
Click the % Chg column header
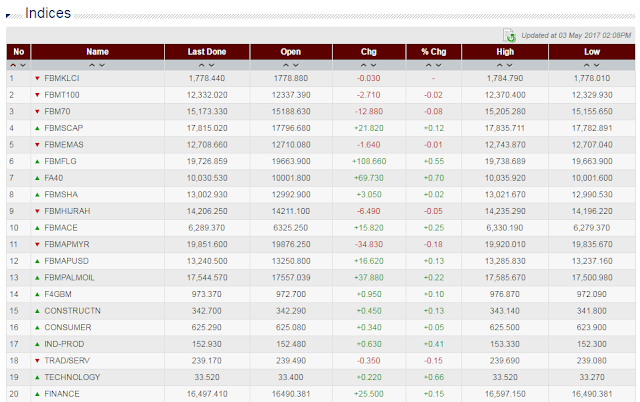coord(434,52)
